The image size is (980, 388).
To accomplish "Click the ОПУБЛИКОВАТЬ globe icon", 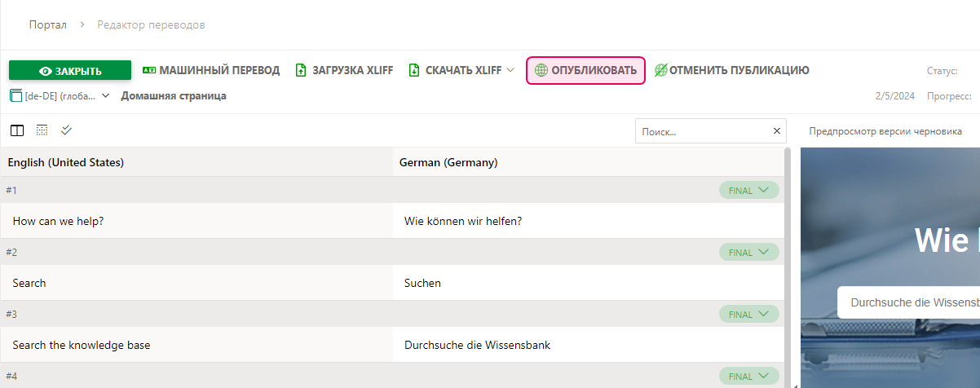I will (x=541, y=71).
